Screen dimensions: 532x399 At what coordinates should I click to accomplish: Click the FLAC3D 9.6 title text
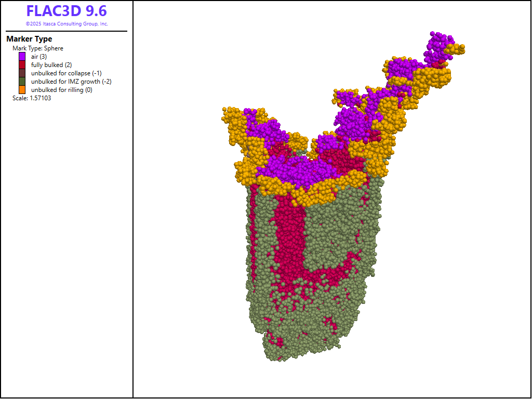[x=66, y=11]
